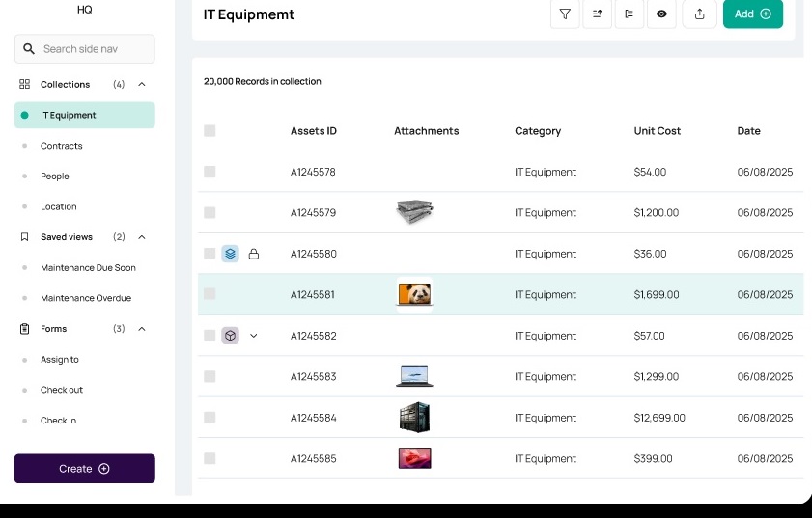Click the $399.00 unit cost cell
Image resolution: width=812 pixels, height=518 pixels.
pos(653,458)
